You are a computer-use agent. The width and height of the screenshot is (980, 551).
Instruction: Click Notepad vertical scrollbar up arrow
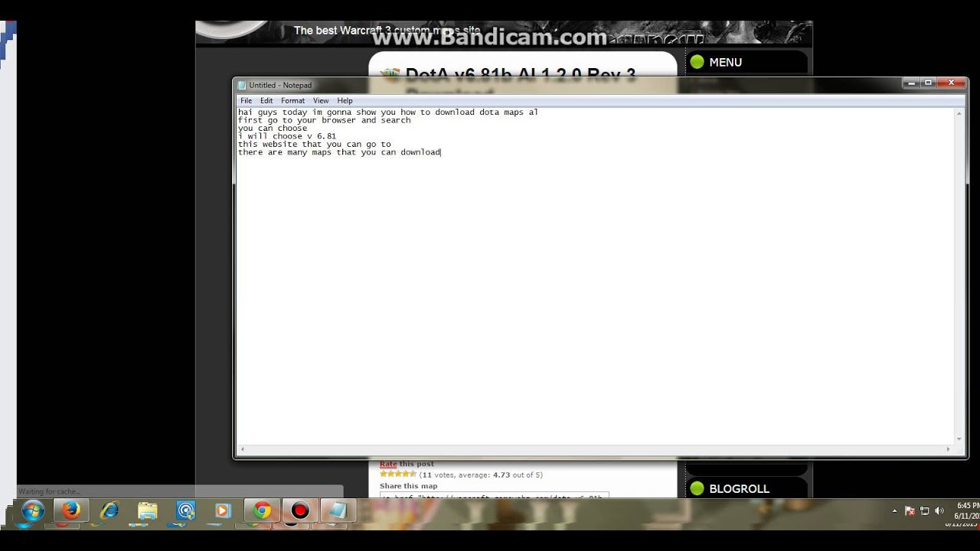[959, 113]
